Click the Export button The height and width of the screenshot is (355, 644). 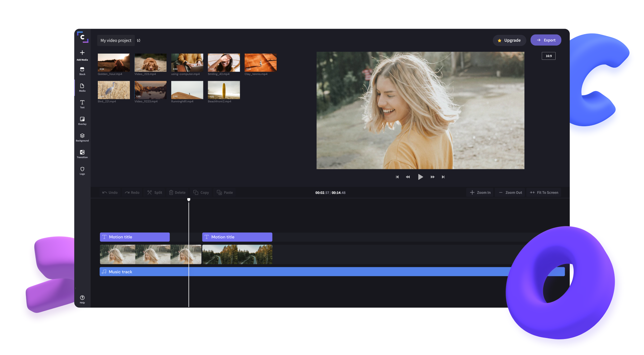coord(546,40)
